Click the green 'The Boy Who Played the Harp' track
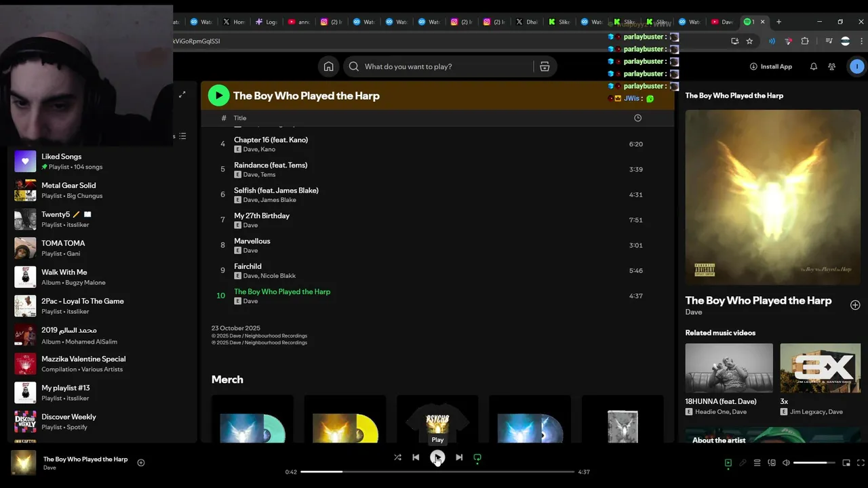 click(x=282, y=291)
